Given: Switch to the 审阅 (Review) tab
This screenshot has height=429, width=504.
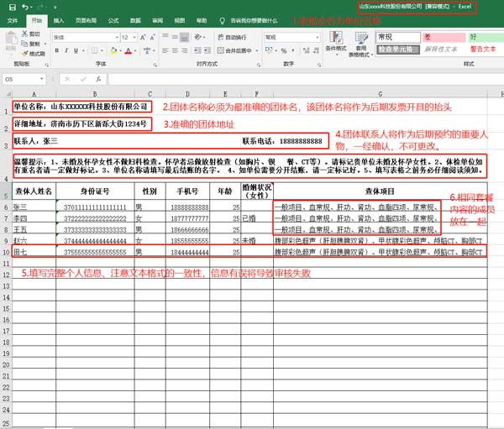Looking at the screenshot, I should tap(158, 20).
